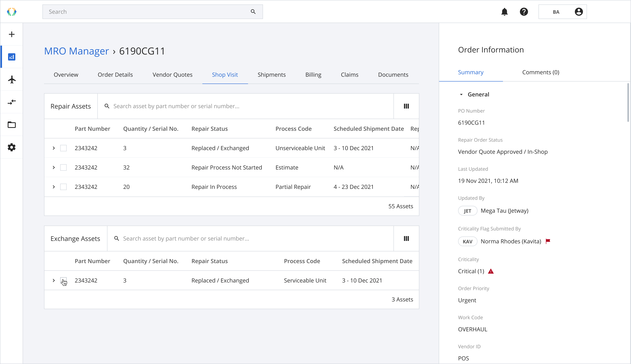The height and width of the screenshot is (364, 631).
Task: Expand the Estimate repair asset row
Action: pyautogui.click(x=54, y=167)
